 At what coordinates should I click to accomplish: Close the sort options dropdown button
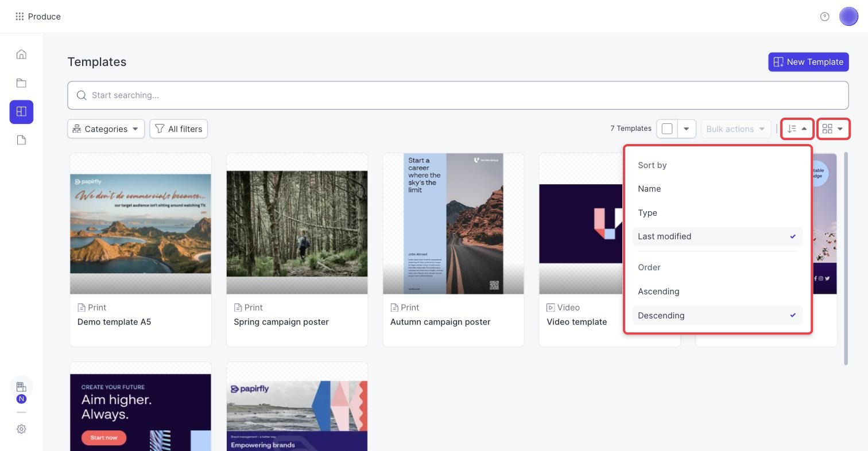tap(797, 129)
